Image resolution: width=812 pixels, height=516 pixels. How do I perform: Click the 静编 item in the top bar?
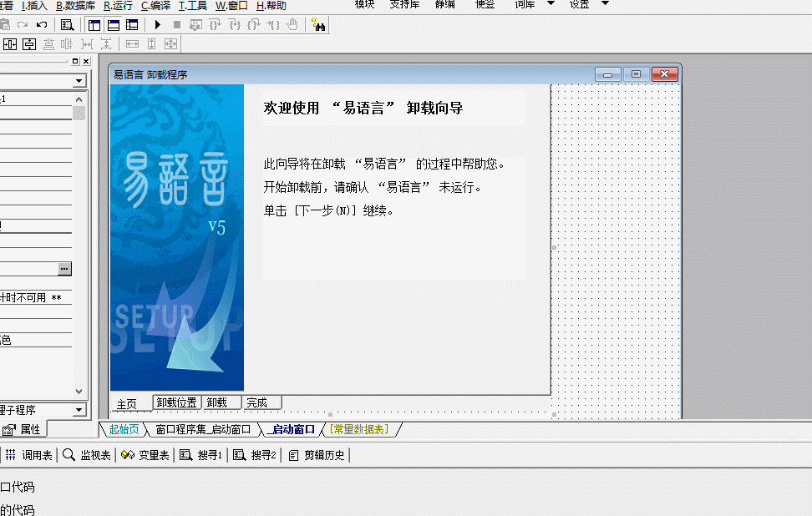click(444, 4)
